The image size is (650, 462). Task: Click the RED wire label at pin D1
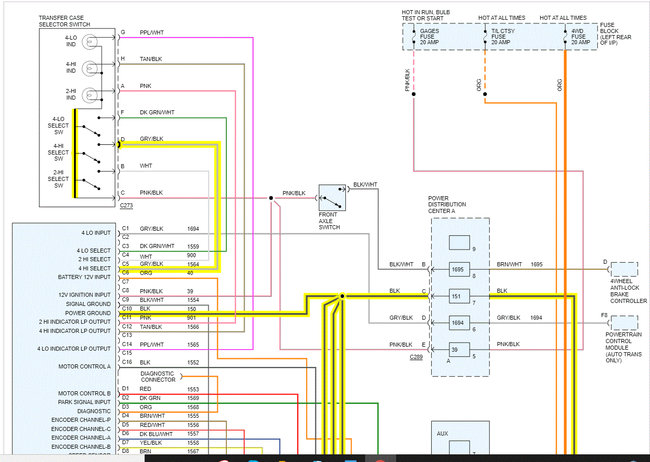(x=146, y=389)
